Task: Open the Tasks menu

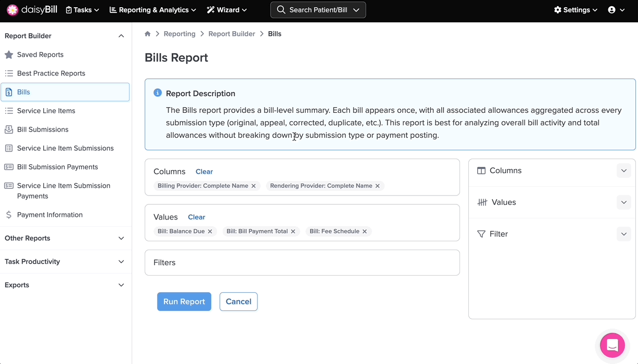Action: (x=82, y=10)
